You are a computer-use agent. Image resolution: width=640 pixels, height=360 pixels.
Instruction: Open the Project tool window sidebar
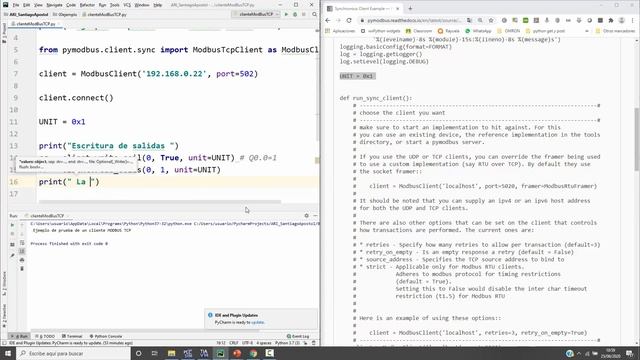click(x=4, y=33)
